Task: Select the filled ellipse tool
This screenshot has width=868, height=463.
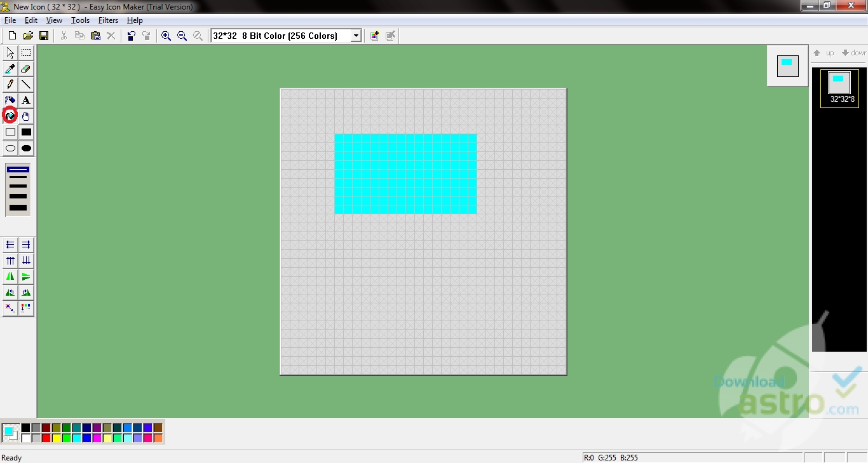Action: (x=25, y=148)
